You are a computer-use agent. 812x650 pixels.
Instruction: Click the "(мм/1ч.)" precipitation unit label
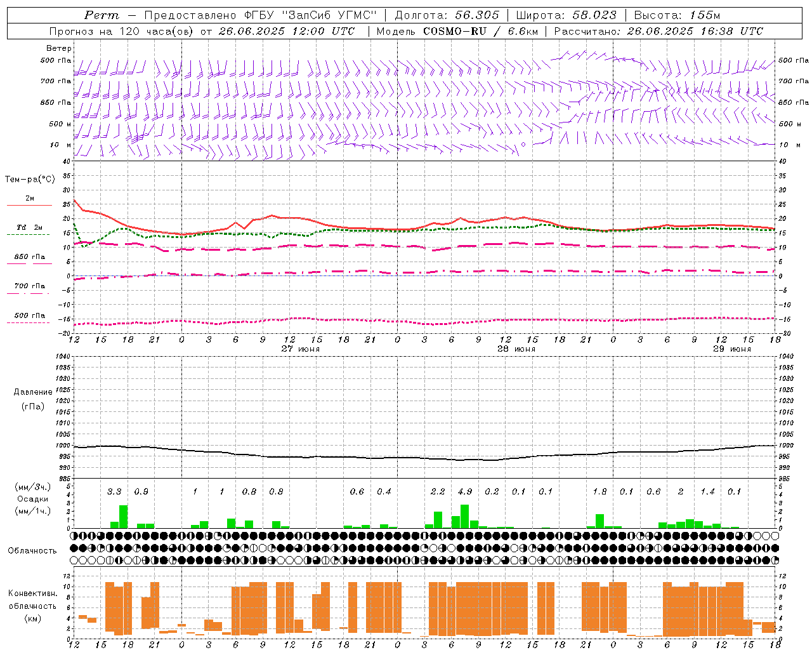pyautogui.click(x=32, y=511)
